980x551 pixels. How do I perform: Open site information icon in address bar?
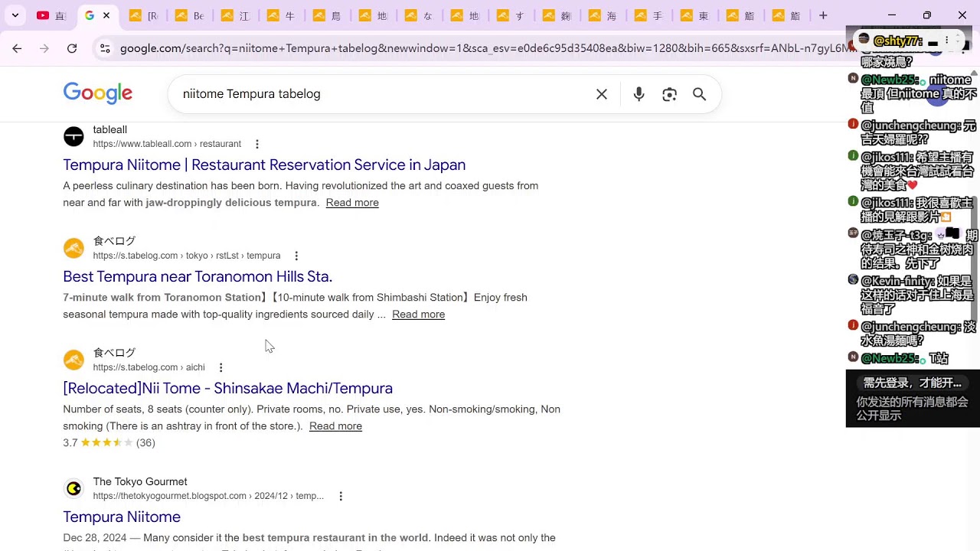click(105, 48)
